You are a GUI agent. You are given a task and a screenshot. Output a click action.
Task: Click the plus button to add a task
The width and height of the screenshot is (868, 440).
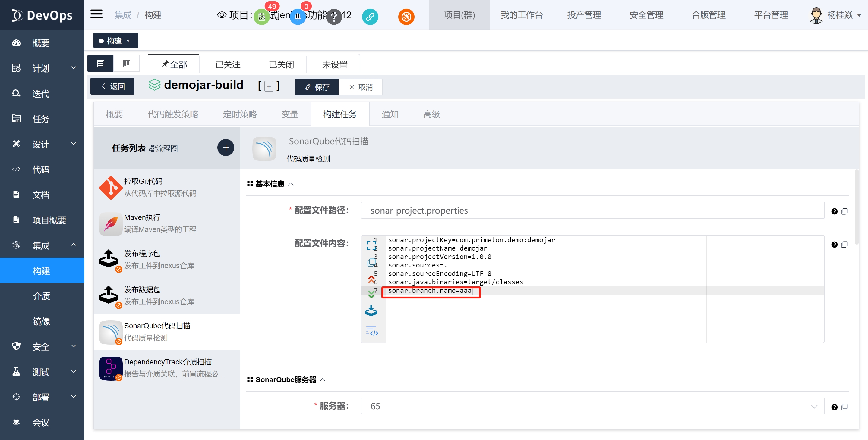click(x=226, y=148)
